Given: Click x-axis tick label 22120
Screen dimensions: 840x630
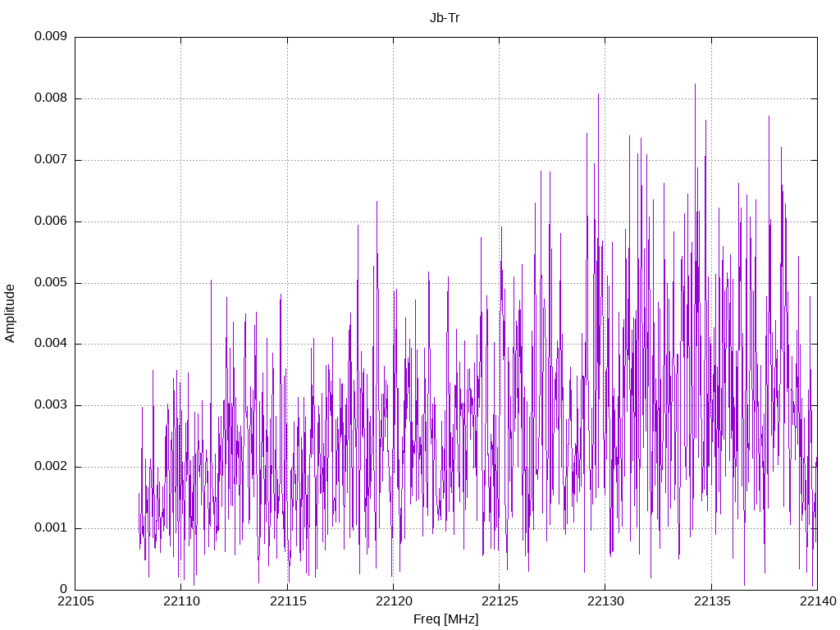Looking at the screenshot, I should (393, 601).
